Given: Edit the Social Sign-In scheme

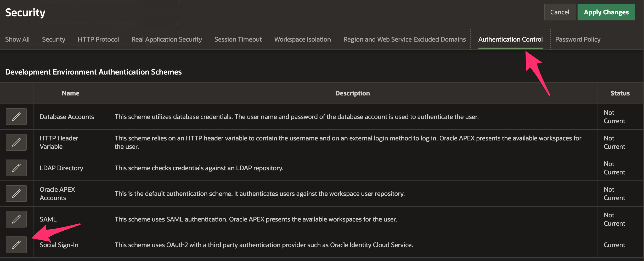Looking at the screenshot, I should coord(16,245).
